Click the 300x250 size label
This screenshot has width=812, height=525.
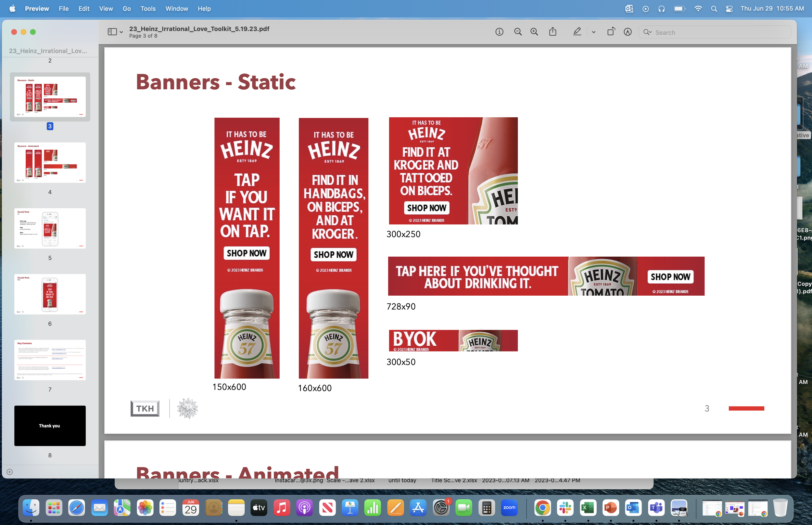[403, 234]
